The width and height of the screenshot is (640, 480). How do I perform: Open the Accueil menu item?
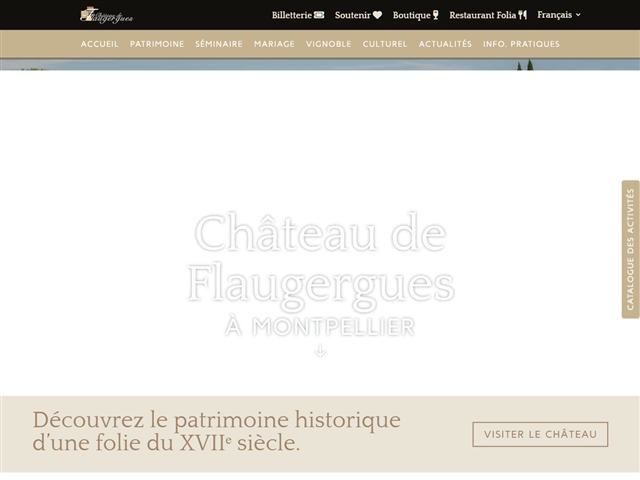coord(99,44)
